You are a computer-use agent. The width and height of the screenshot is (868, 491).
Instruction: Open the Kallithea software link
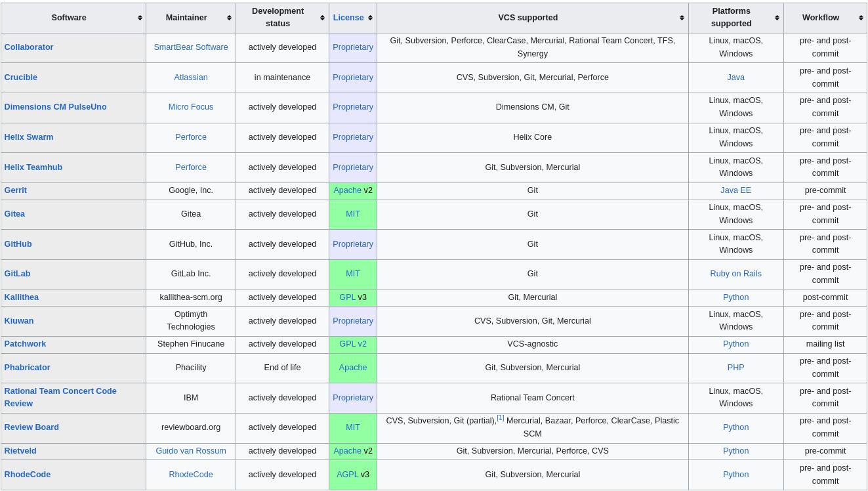(22, 297)
